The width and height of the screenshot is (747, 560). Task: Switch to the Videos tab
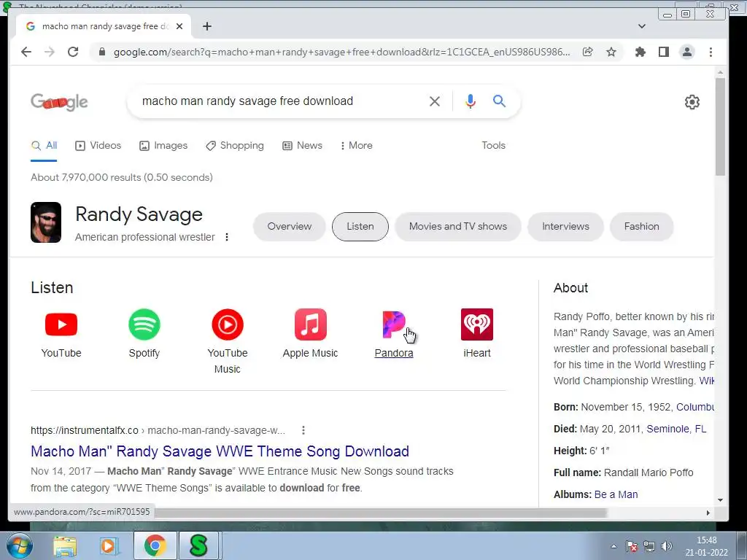click(98, 145)
